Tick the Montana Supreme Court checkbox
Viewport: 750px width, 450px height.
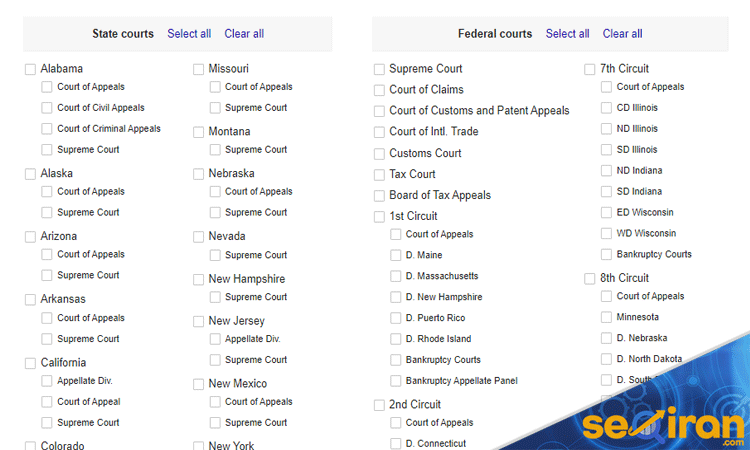click(x=215, y=150)
